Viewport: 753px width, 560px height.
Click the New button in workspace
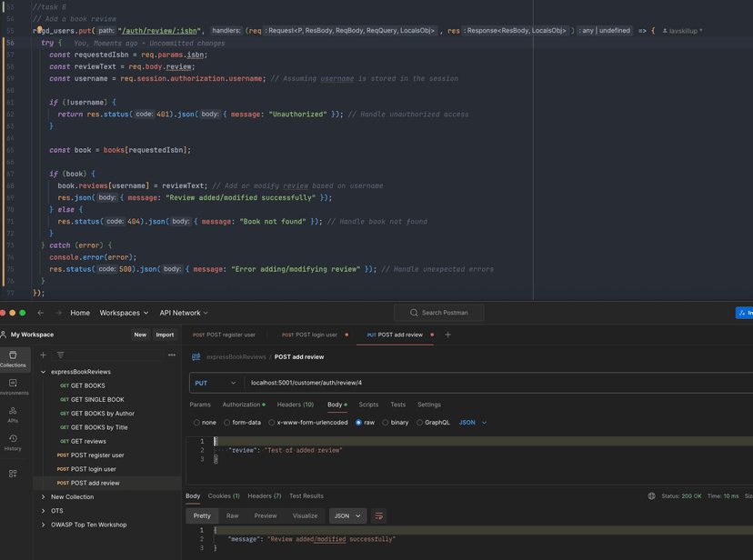coord(140,335)
